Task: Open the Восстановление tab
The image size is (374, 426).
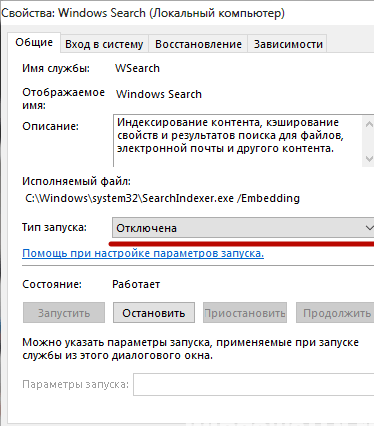Action: [x=198, y=44]
